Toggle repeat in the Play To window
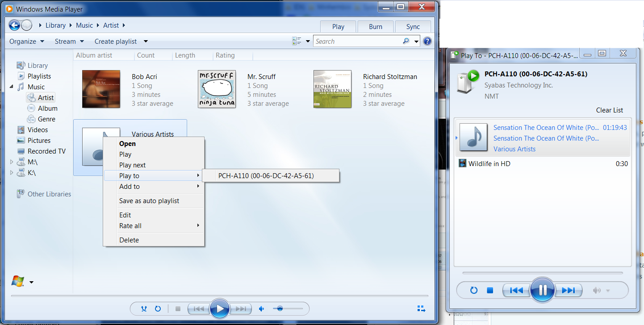Viewport: 644px width, 325px height. (474, 290)
